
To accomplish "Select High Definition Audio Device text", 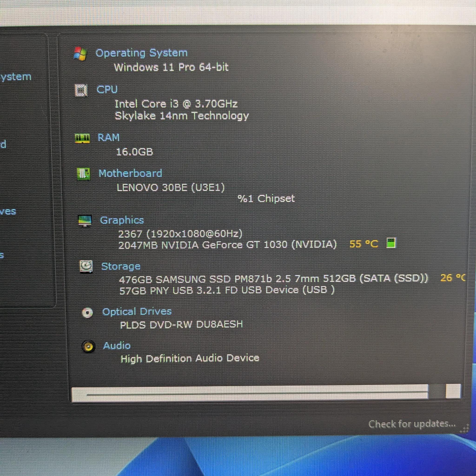I will tap(190, 358).
